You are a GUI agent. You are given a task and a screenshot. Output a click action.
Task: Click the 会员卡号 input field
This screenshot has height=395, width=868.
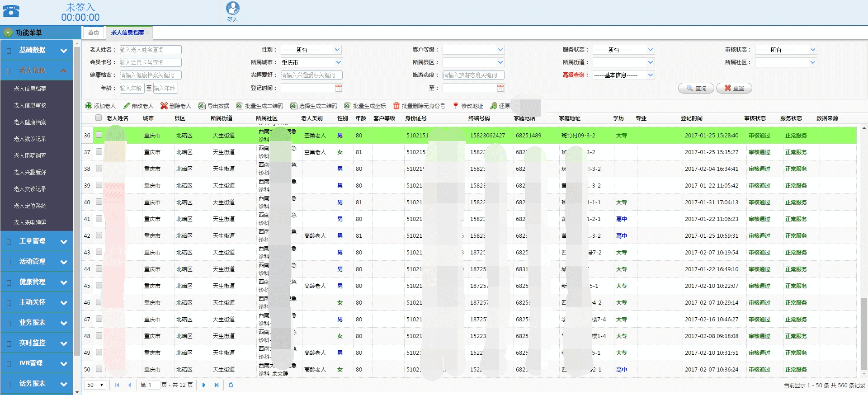pyautogui.click(x=151, y=62)
